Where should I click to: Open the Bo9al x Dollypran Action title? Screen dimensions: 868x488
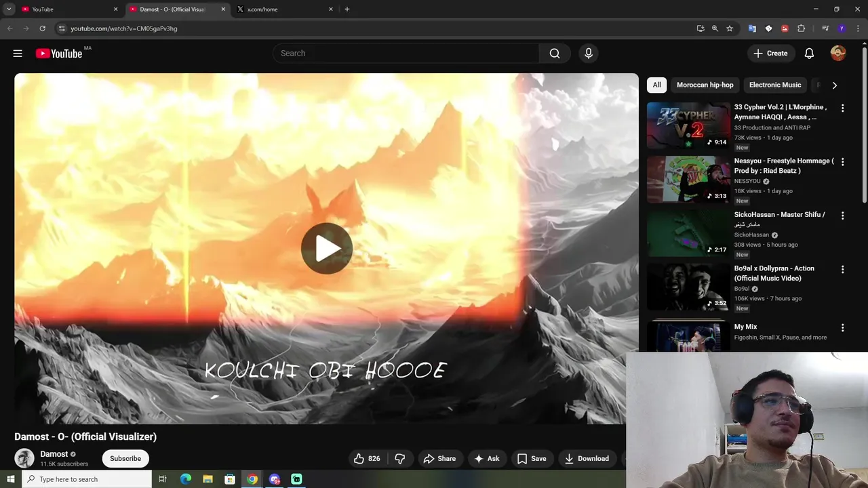pos(774,273)
